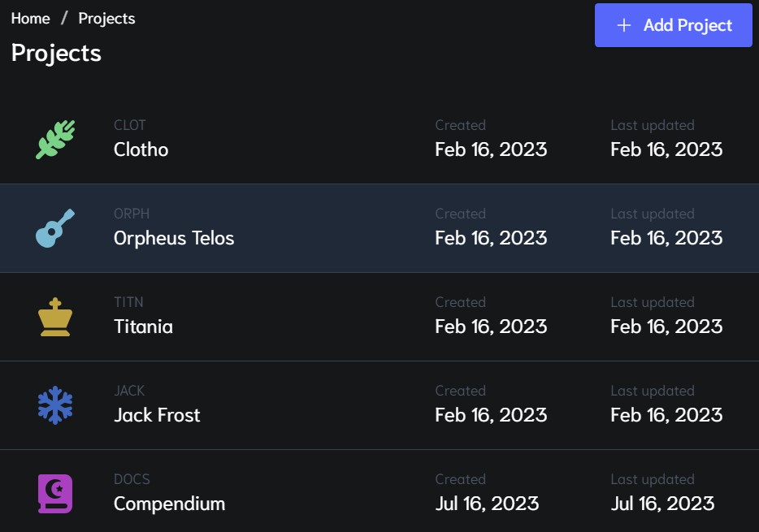Open the Titania project
Viewport: 759px width, 532px height.
tap(143, 327)
